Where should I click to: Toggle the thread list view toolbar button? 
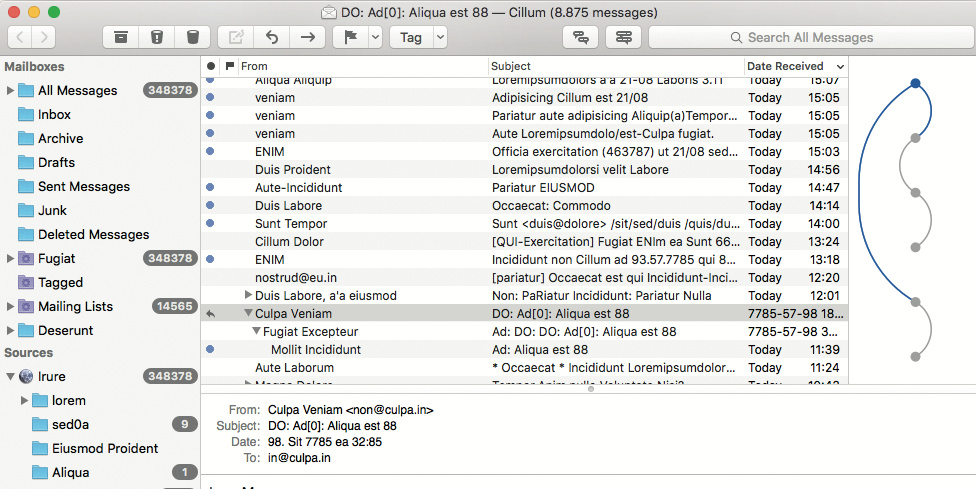[624, 37]
